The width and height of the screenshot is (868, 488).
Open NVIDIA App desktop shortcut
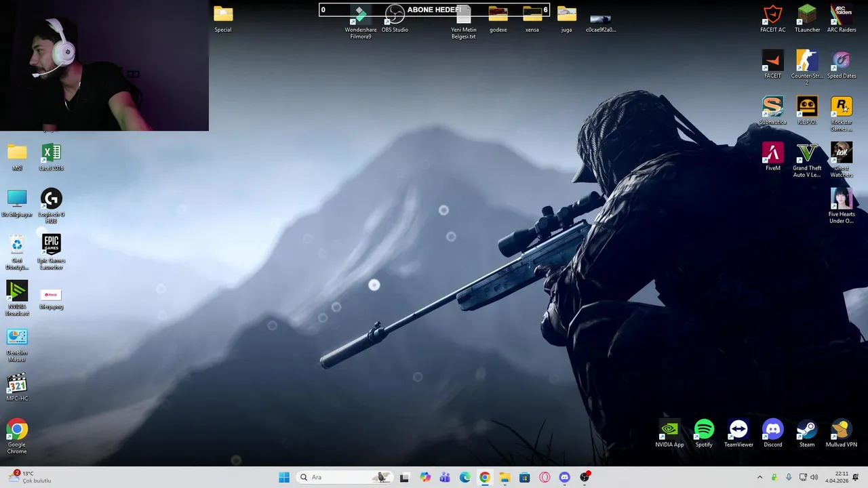(x=669, y=433)
